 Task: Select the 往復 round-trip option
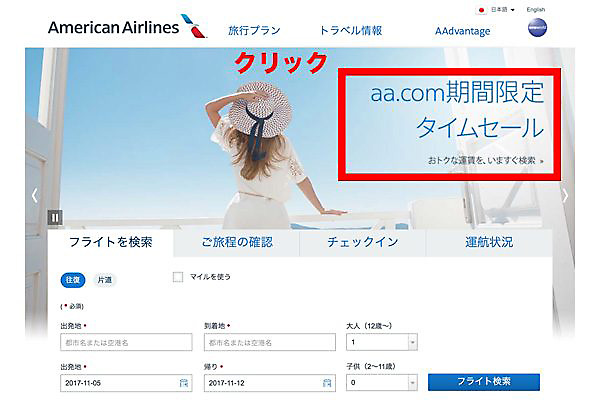coord(73,280)
